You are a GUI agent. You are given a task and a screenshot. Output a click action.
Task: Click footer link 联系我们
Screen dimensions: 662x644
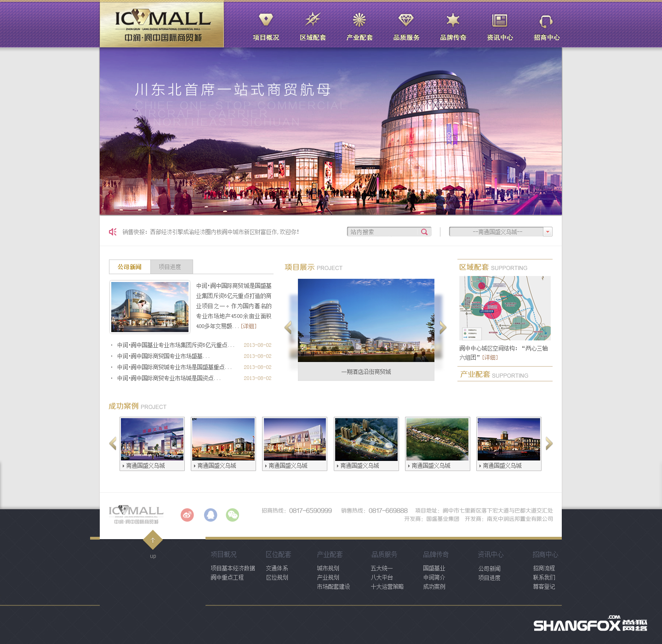(544, 577)
